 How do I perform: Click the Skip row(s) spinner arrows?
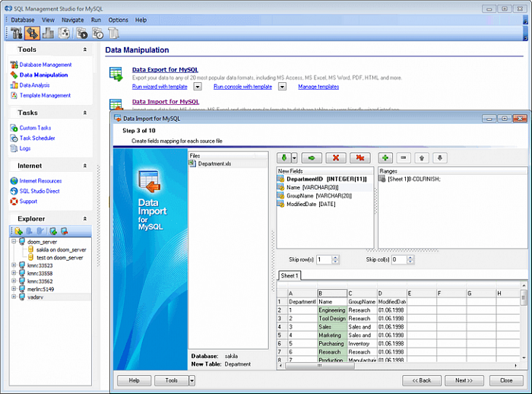click(336, 260)
